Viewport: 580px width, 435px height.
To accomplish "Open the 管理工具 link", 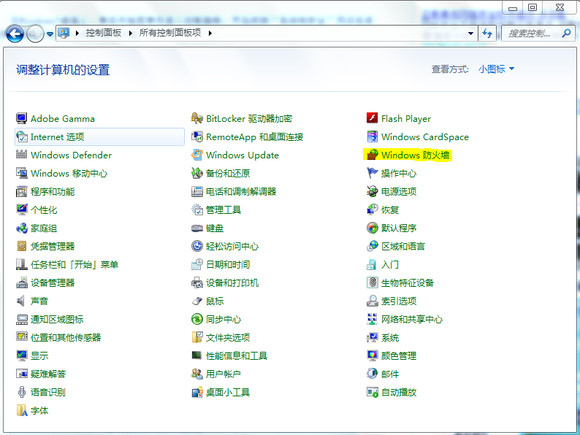I will [223, 210].
